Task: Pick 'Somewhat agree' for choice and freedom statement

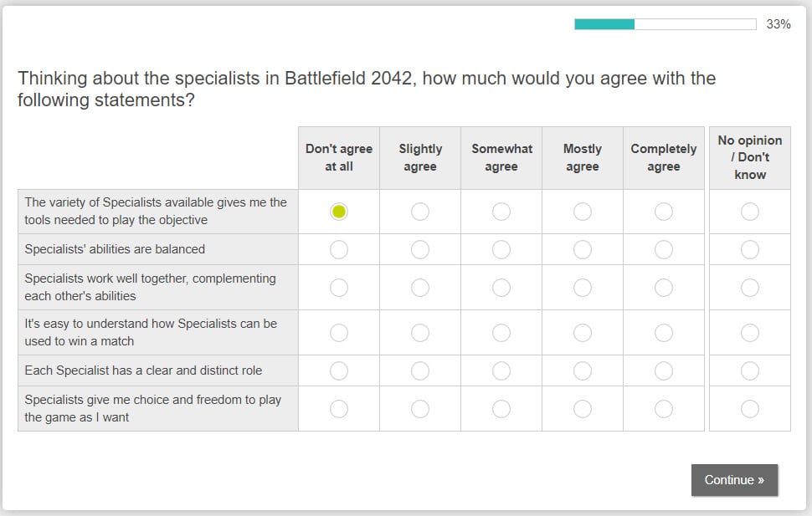Action: tap(501, 408)
